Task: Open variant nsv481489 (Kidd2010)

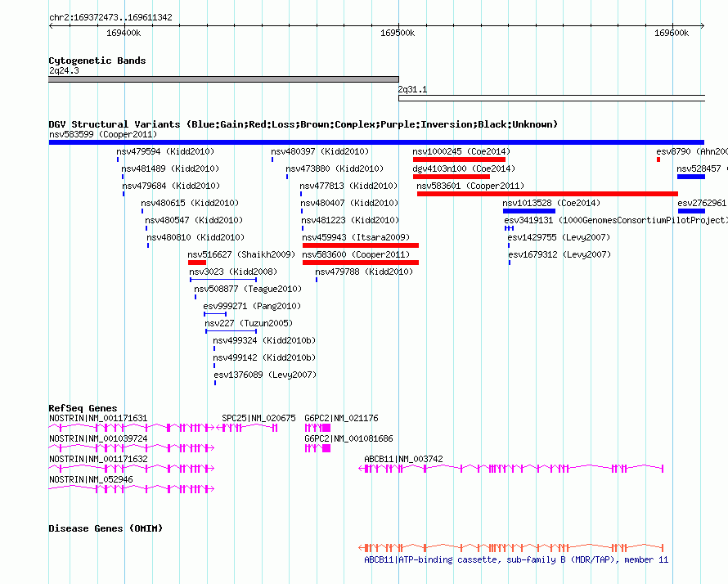Action: pyautogui.click(x=170, y=168)
